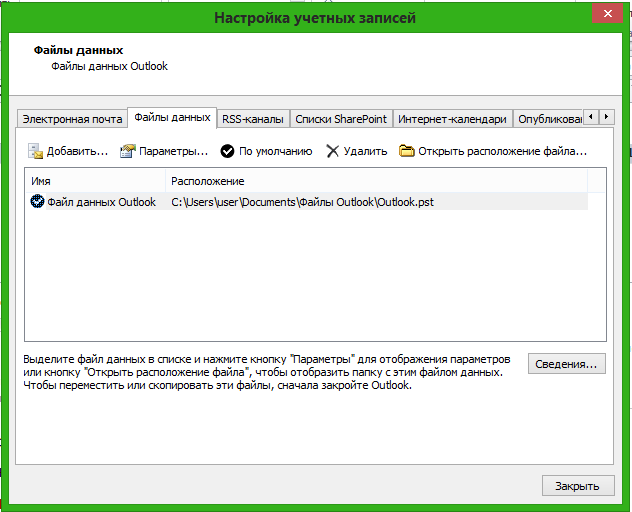Open Параметры... label in toolbar

tap(174, 151)
